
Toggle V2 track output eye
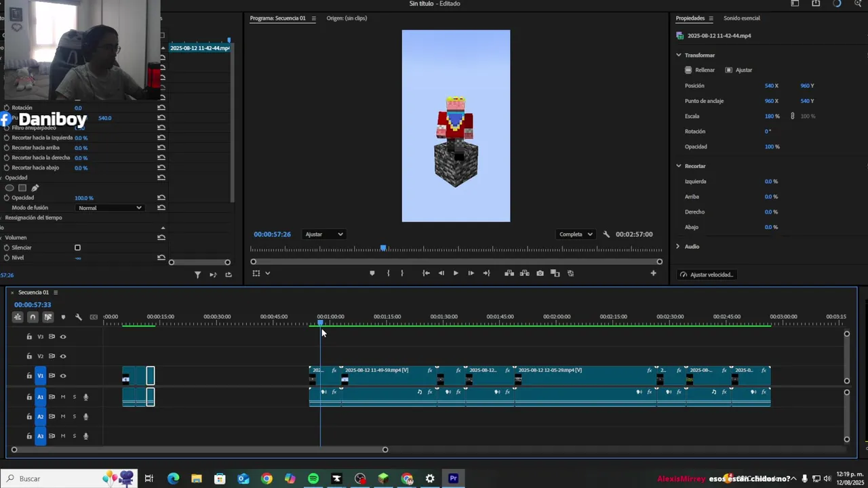click(x=63, y=357)
